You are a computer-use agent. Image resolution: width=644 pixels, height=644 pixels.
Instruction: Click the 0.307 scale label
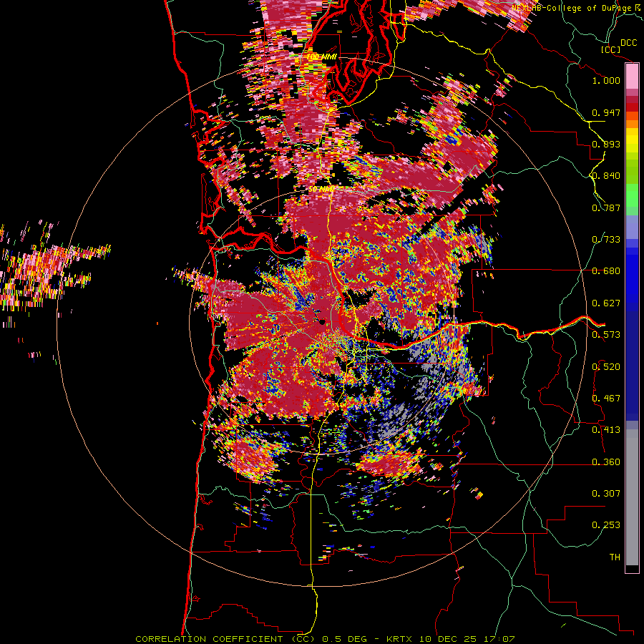click(x=606, y=494)
